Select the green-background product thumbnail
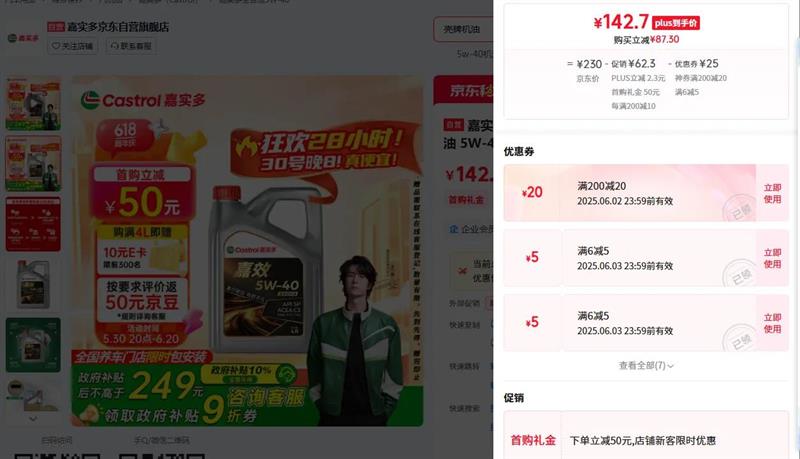800x459 pixels. (x=33, y=345)
